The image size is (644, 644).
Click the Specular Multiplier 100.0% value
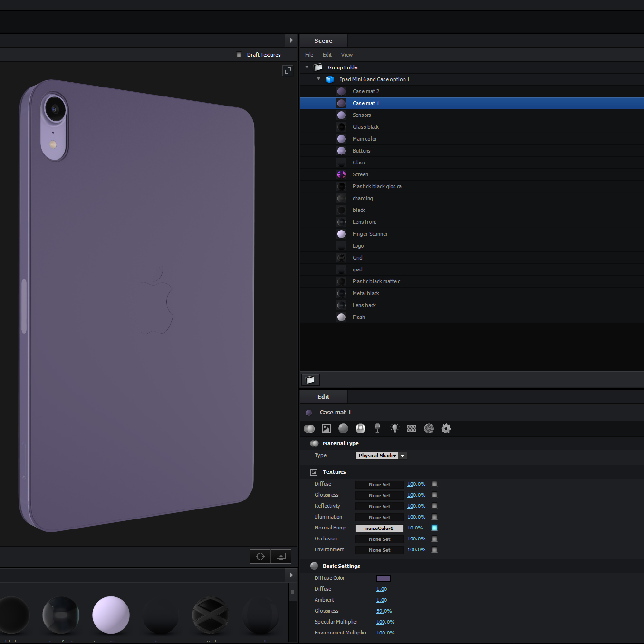tap(385, 622)
